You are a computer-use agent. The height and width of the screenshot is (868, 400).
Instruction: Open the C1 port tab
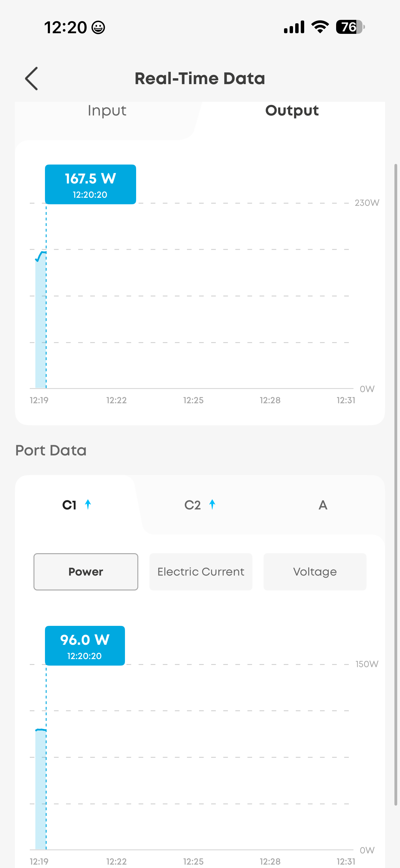point(70,505)
